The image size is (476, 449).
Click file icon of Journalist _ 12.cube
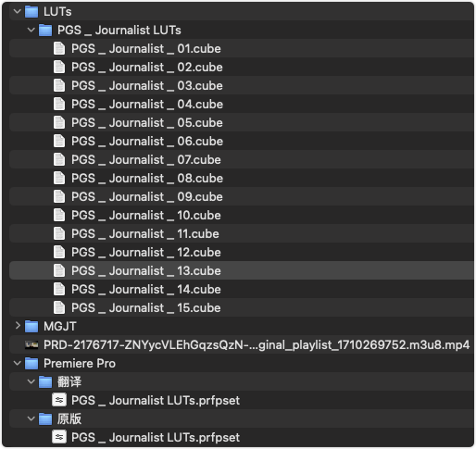coord(59,252)
